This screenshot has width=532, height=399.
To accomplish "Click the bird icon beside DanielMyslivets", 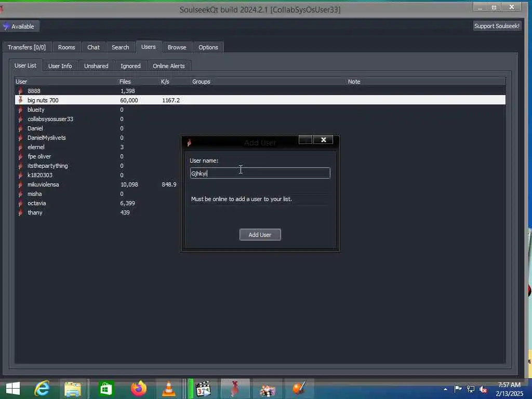I will tap(20, 138).
